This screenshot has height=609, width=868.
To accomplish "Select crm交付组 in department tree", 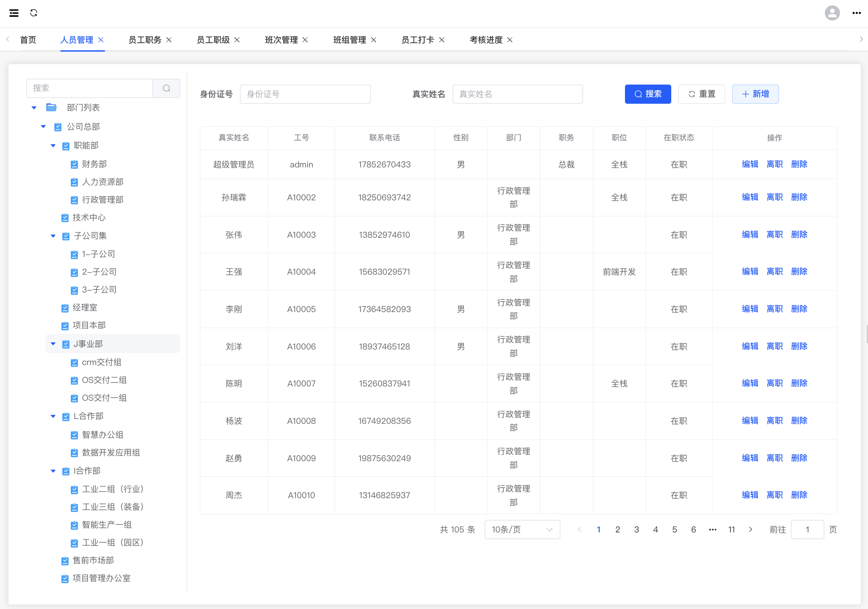I will (x=101, y=362).
